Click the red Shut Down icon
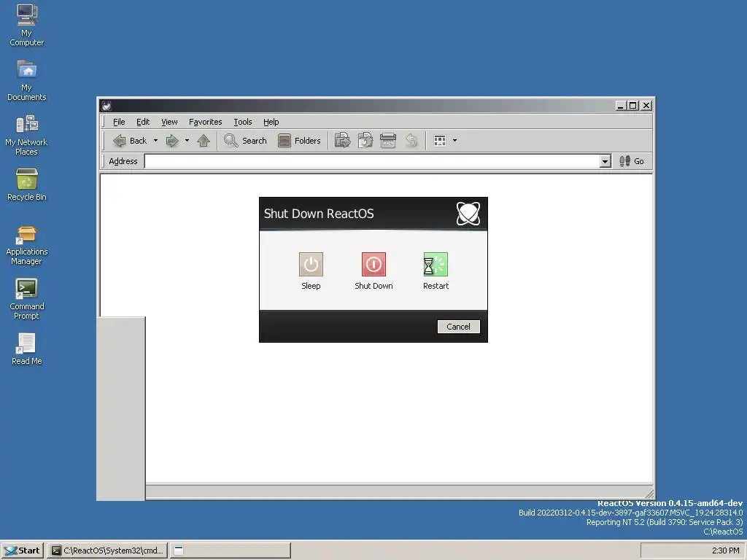This screenshot has height=560, width=747. (x=373, y=264)
